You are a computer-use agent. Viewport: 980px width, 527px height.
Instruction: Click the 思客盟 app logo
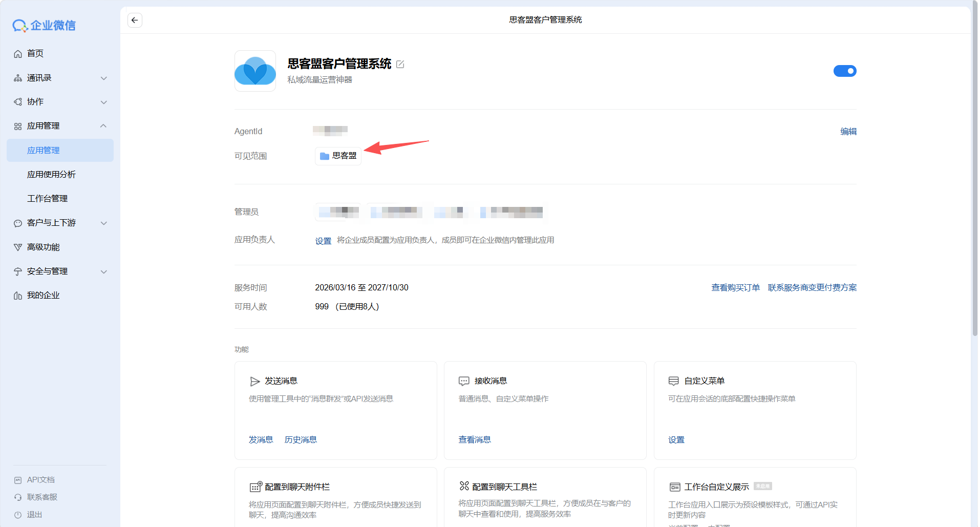pos(255,71)
